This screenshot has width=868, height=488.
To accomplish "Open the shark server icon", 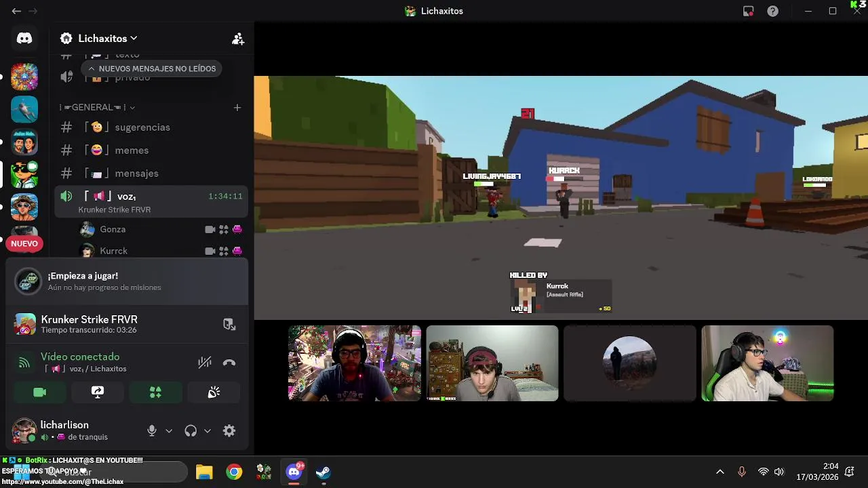I will tap(24, 109).
